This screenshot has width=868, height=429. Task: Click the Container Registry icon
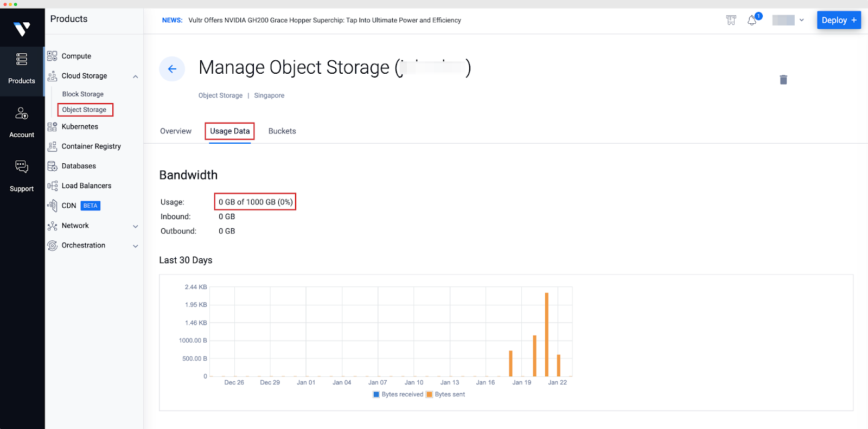click(52, 146)
